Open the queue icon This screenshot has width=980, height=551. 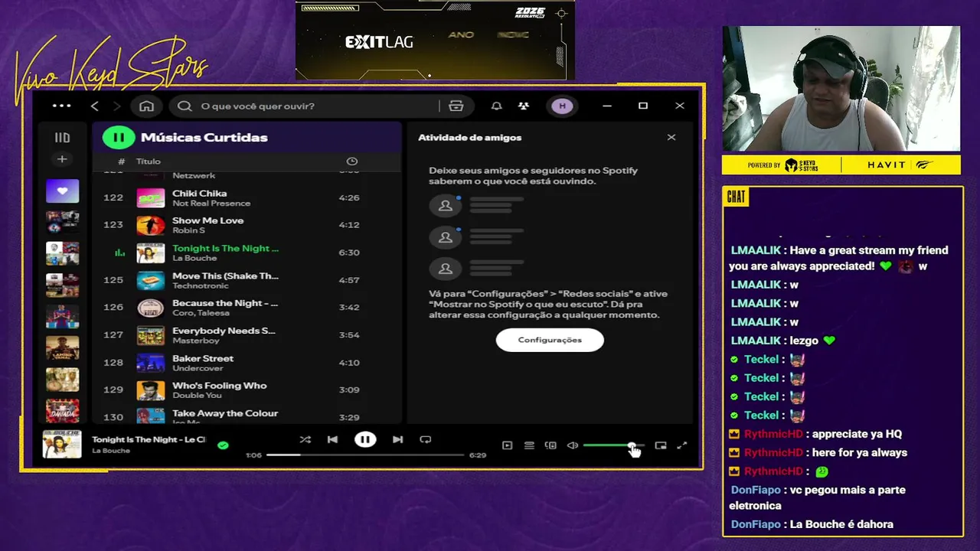[x=529, y=445]
